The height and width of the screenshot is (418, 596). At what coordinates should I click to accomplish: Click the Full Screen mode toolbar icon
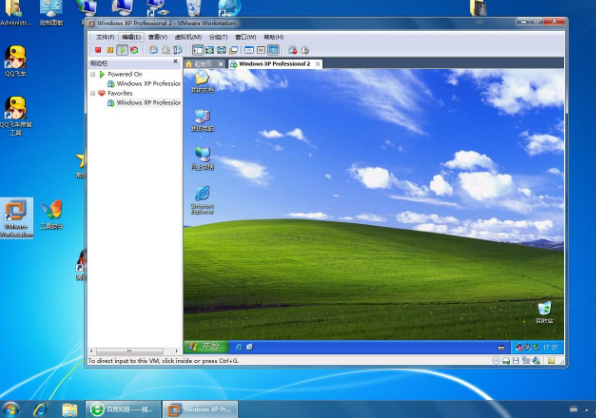point(221,50)
